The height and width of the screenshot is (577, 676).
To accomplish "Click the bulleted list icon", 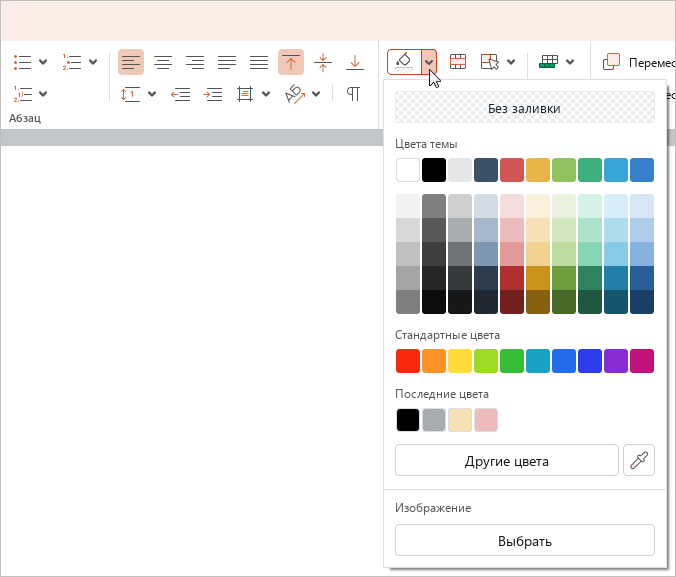I will pos(22,62).
